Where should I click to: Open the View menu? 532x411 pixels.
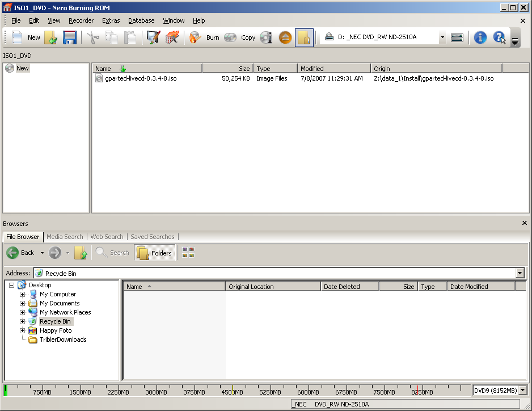tap(54, 20)
